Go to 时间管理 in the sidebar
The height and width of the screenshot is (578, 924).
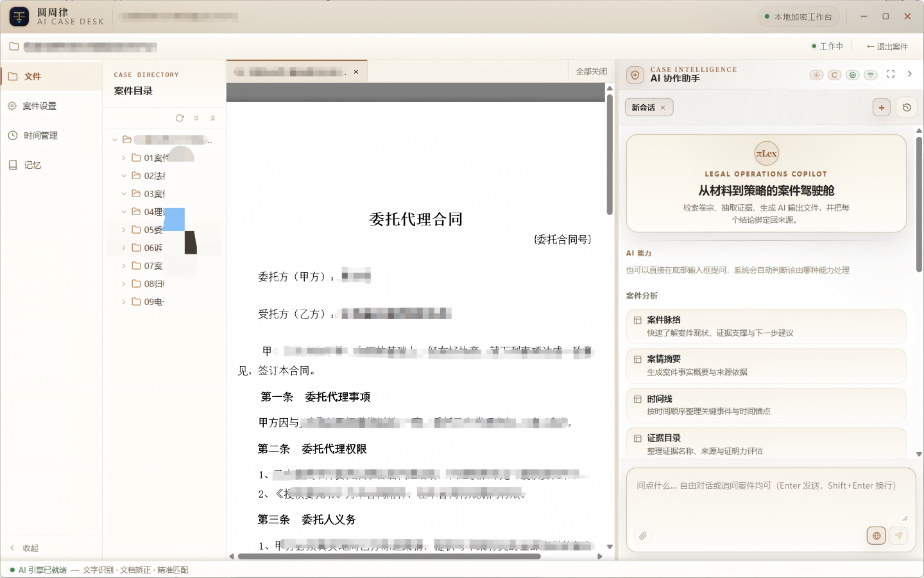[x=51, y=136]
